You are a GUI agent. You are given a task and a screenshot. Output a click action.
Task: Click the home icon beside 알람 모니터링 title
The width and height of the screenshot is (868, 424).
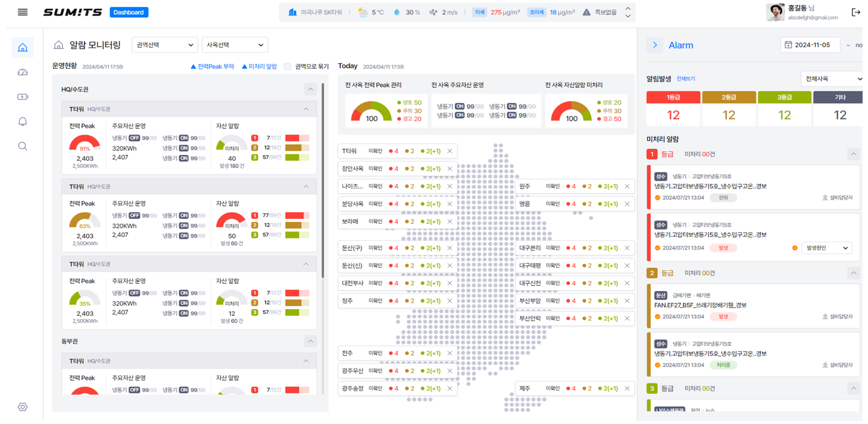(59, 45)
